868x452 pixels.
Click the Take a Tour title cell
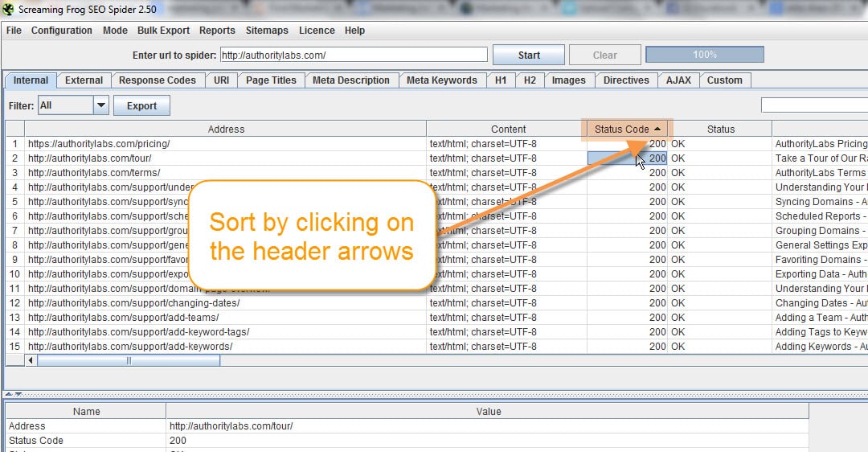[821, 158]
